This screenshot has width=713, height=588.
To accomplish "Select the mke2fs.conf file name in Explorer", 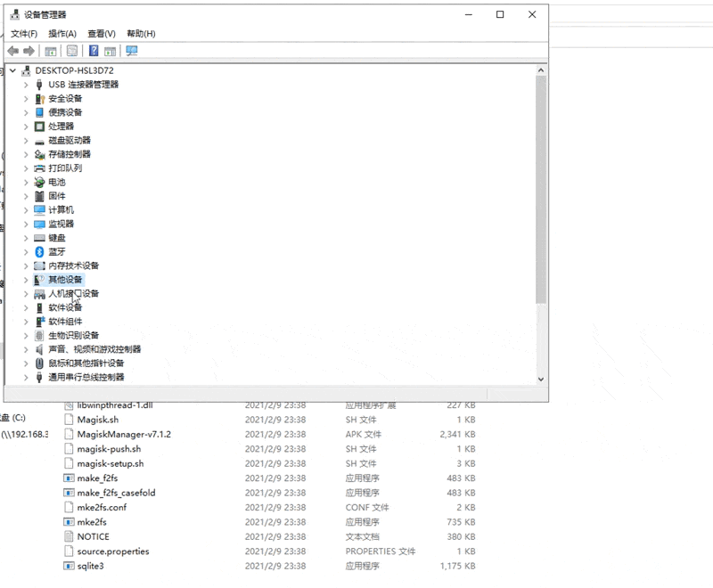I will point(102,508).
